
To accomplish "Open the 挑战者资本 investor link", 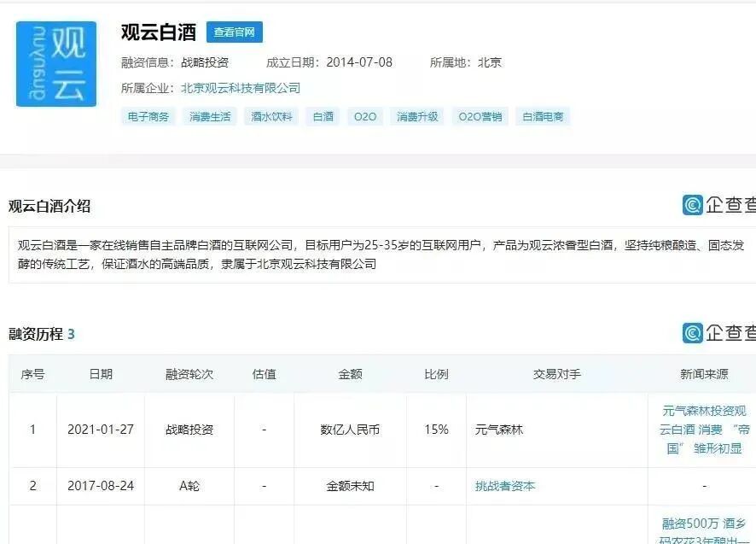I will tap(505, 486).
